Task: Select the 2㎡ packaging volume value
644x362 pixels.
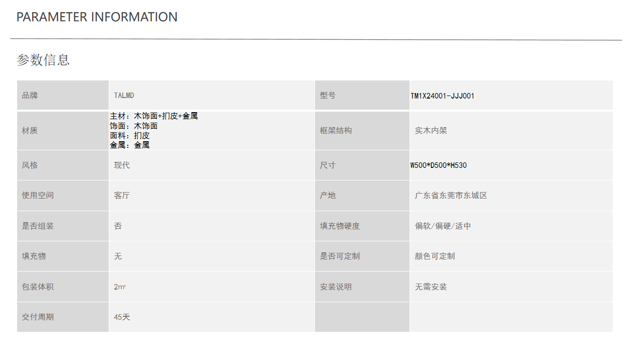Action: [120, 287]
